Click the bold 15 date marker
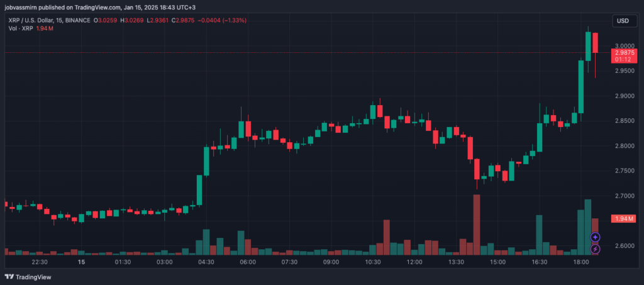Viewport: 644px width, 285px height. coord(80,262)
